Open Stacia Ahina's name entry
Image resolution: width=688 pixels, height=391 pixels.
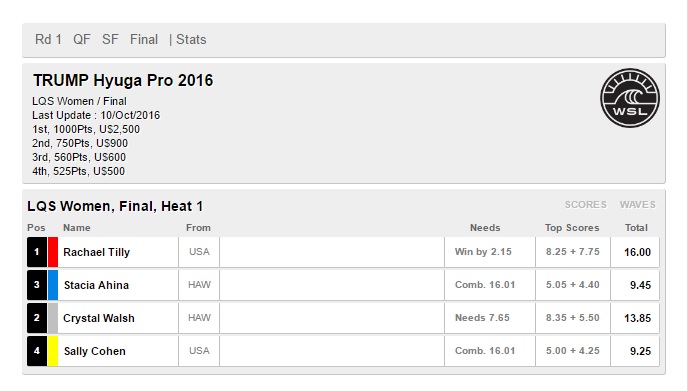97,285
